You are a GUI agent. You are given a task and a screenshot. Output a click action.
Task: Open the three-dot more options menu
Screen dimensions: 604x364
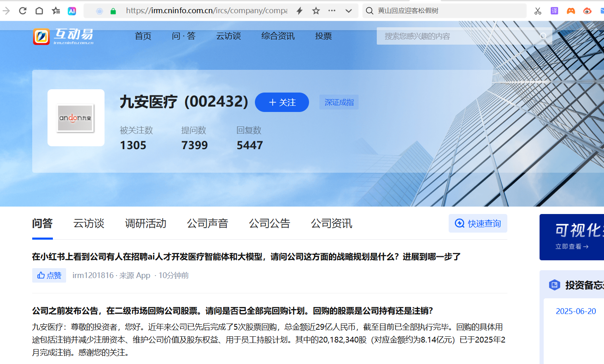pos(332,11)
